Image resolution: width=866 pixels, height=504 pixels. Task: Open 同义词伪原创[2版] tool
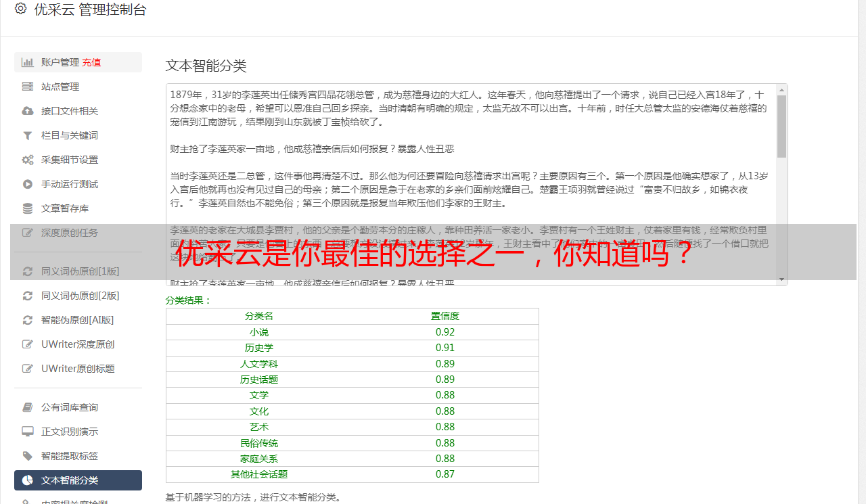click(x=78, y=296)
